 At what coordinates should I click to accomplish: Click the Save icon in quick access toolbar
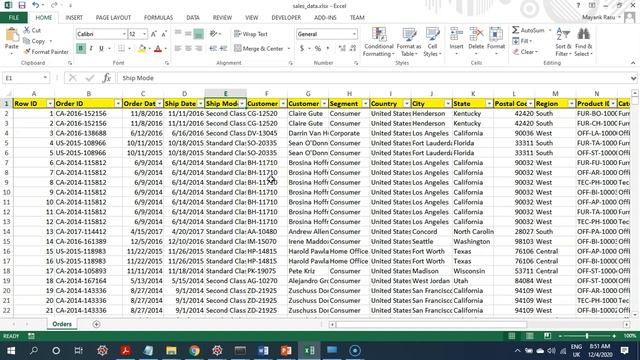[22, 5]
